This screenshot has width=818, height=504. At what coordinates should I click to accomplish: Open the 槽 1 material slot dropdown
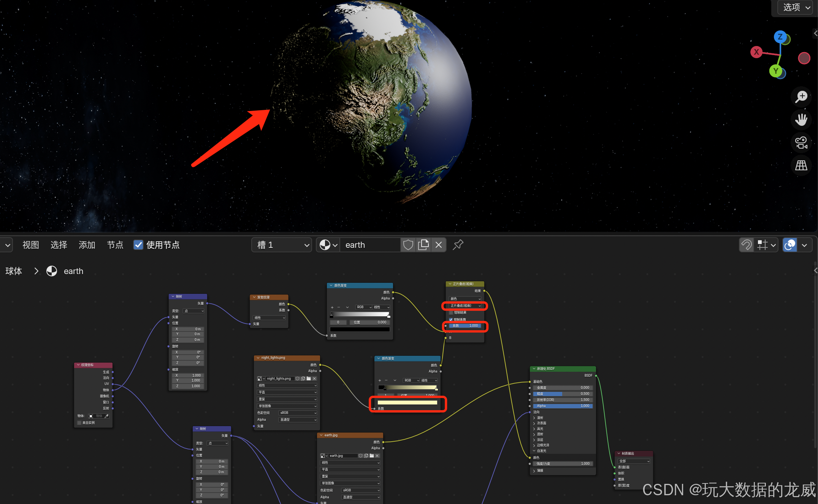point(282,245)
